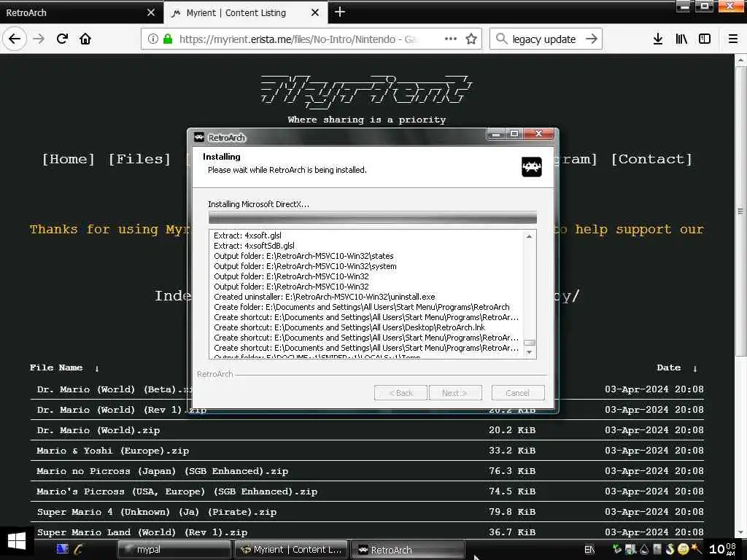This screenshot has width=747, height=560.
Task: Click the disabled Back button in installer
Action: [400, 393]
